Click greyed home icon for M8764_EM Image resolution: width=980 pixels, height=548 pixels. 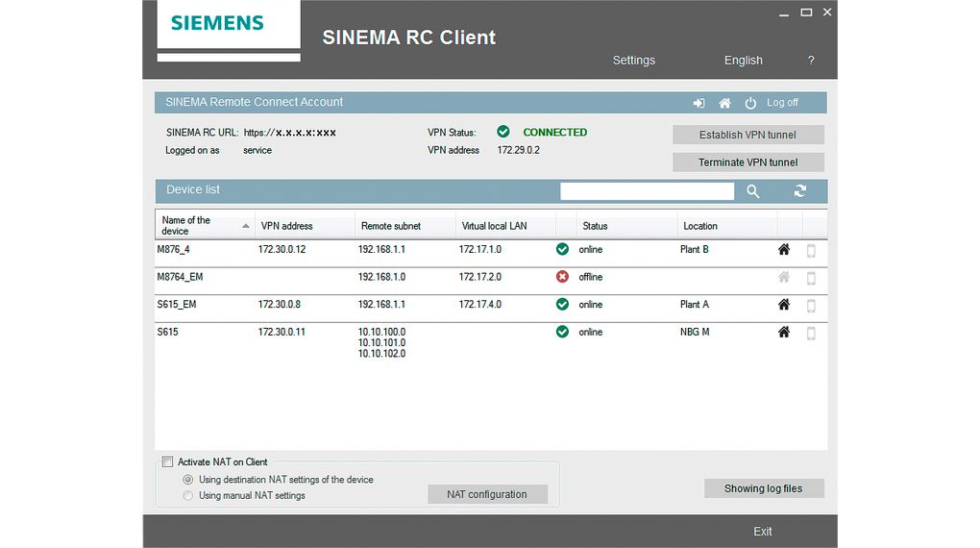click(x=784, y=277)
